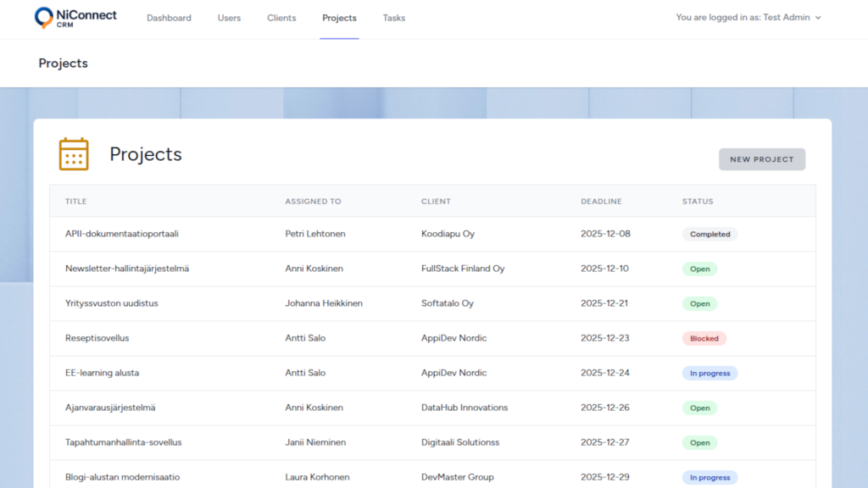
Task: Click the CLIENT column header
Action: [x=436, y=202]
